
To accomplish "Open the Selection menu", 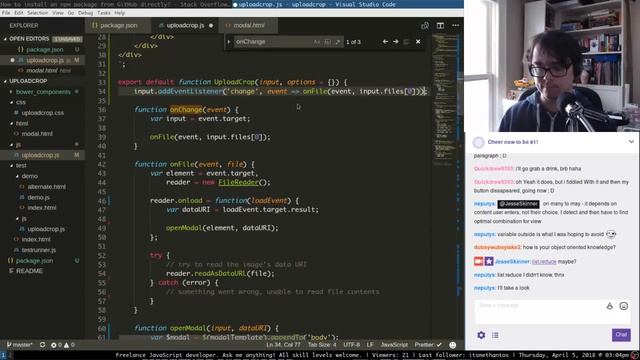I will [38, 13].
